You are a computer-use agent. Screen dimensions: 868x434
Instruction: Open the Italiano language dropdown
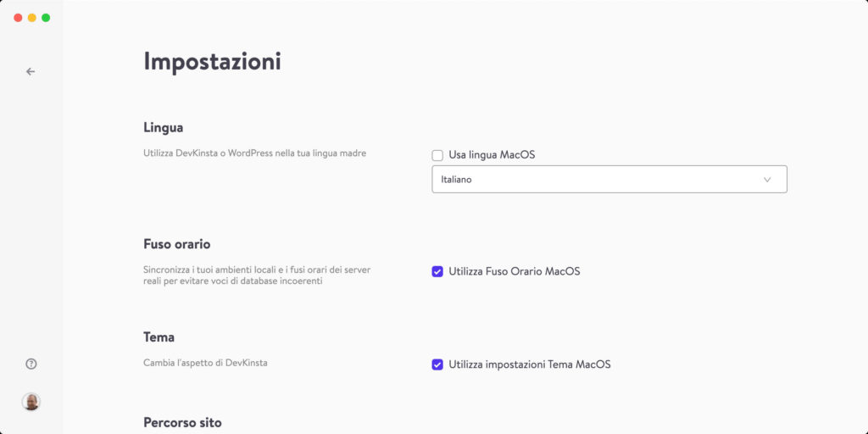pyautogui.click(x=609, y=180)
